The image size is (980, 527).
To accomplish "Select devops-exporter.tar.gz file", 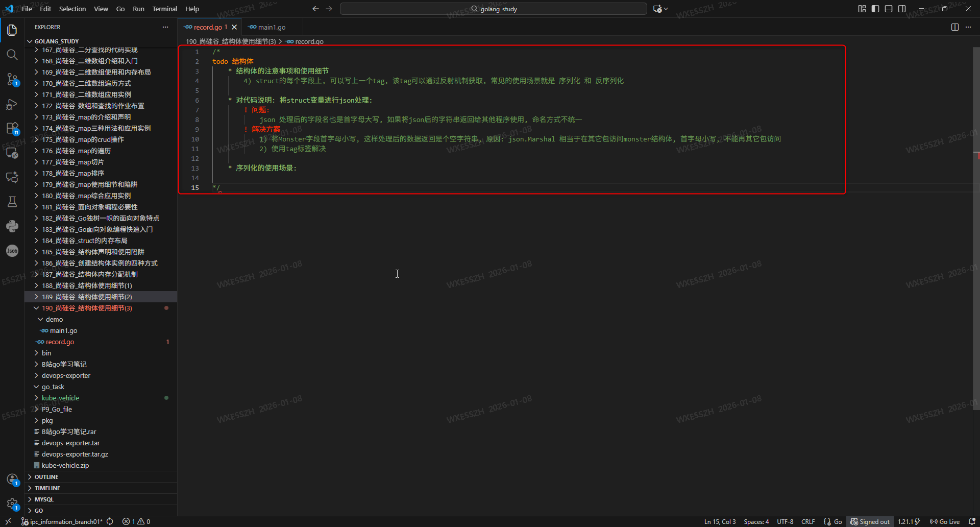I will [101, 454].
